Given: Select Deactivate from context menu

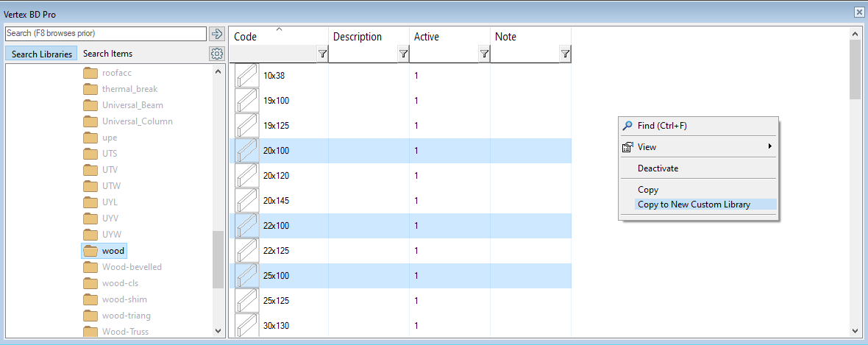Looking at the screenshot, I should coord(658,168).
